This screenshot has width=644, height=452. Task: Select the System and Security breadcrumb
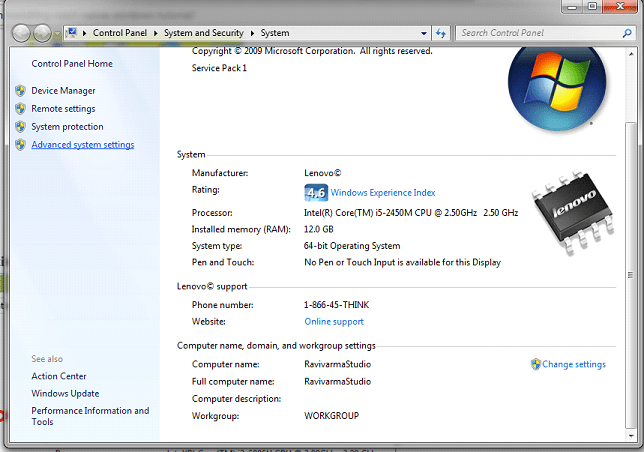click(204, 33)
